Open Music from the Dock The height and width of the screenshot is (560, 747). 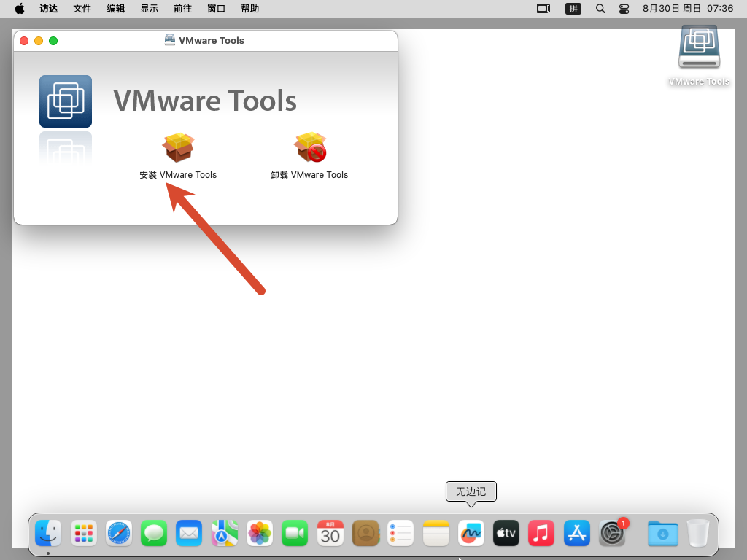(542, 533)
